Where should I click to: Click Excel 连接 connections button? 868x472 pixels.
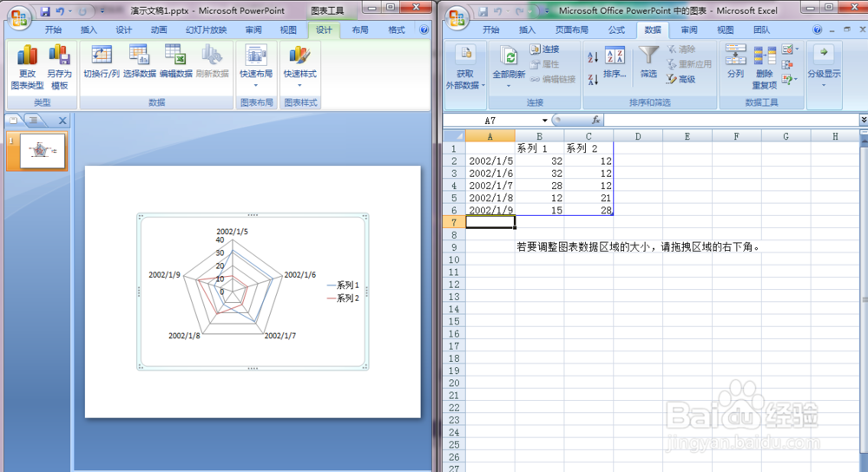click(545, 49)
